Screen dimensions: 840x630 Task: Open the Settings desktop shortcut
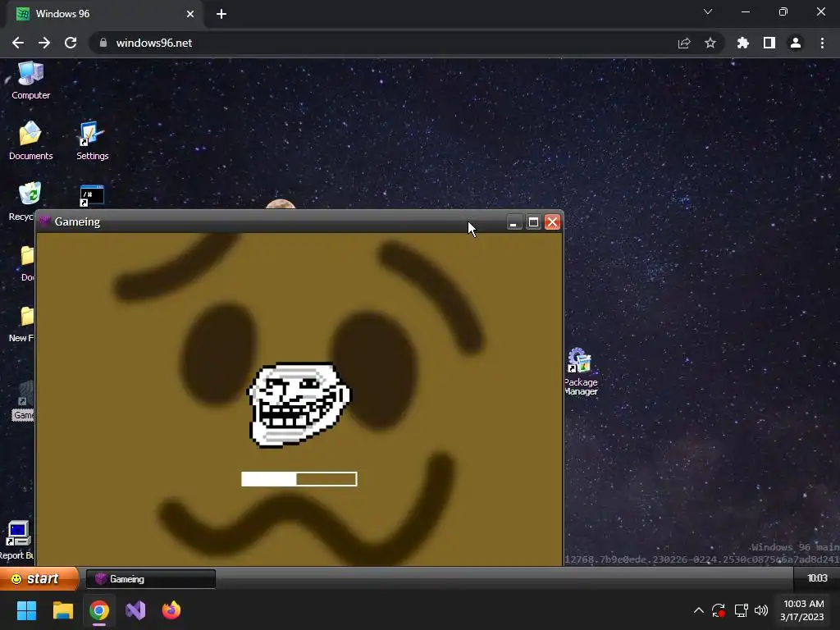(92, 141)
